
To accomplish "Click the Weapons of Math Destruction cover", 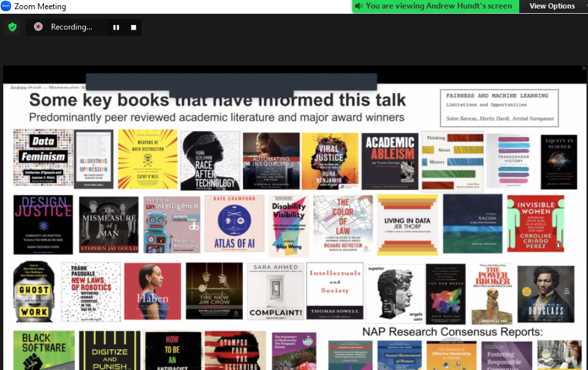I will pyautogui.click(x=147, y=159).
